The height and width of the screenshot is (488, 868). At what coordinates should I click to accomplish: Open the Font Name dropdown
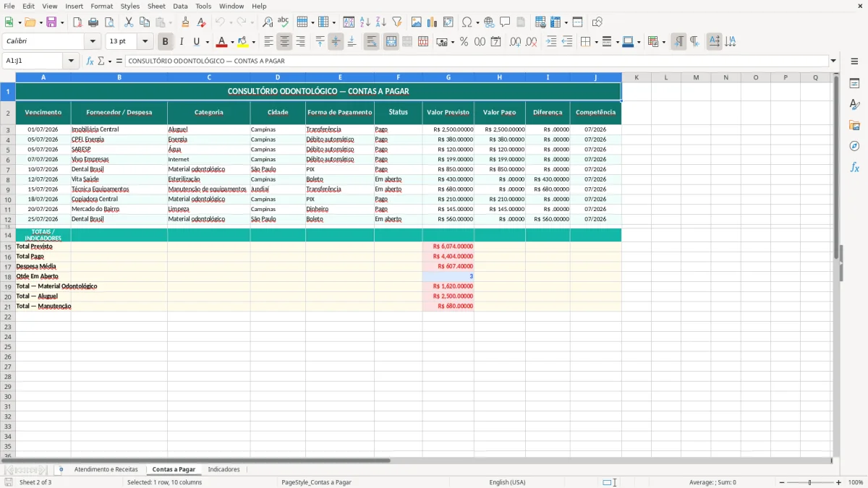pyautogui.click(x=93, y=42)
